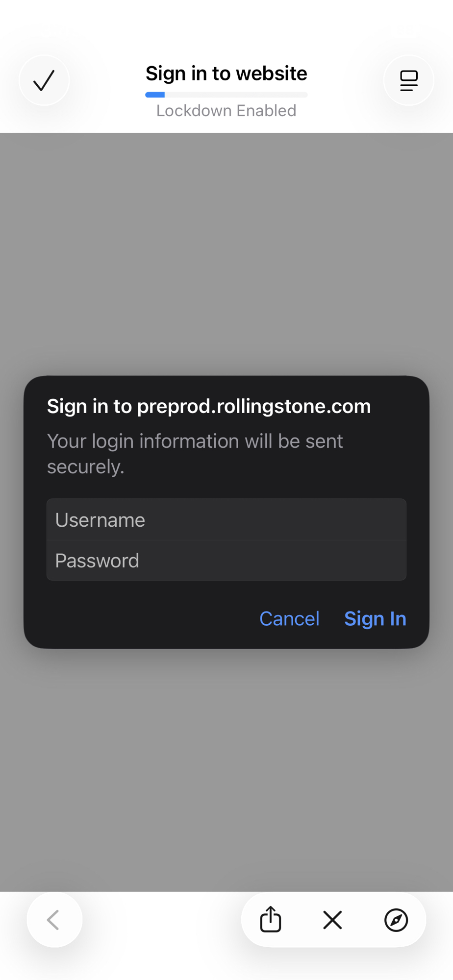
Task: Tap the dimmed gray area below the dialog
Action: tap(226, 769)
